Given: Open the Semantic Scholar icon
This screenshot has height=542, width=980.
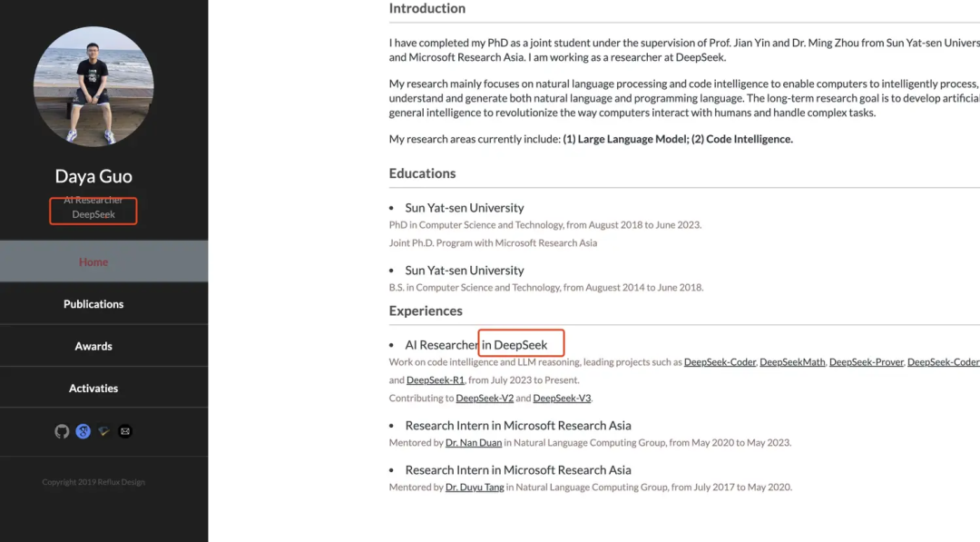Looking at the screenshot, I should pyautogui.click(x=103, y=431).
